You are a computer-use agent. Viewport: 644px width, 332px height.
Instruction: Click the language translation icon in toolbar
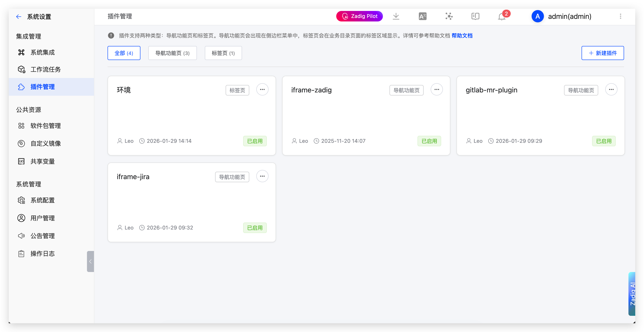click(x=423, y=16)
